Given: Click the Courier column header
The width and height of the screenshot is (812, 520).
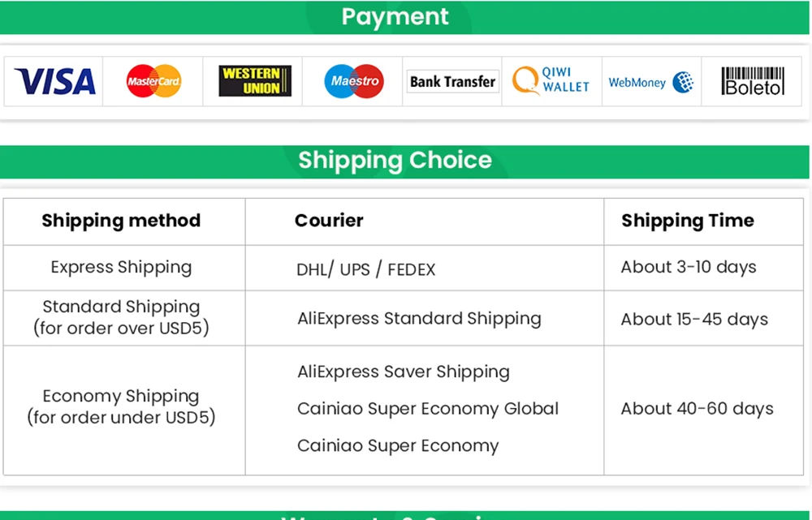Looking at the screenshot, I should click(x=329, y=221).
